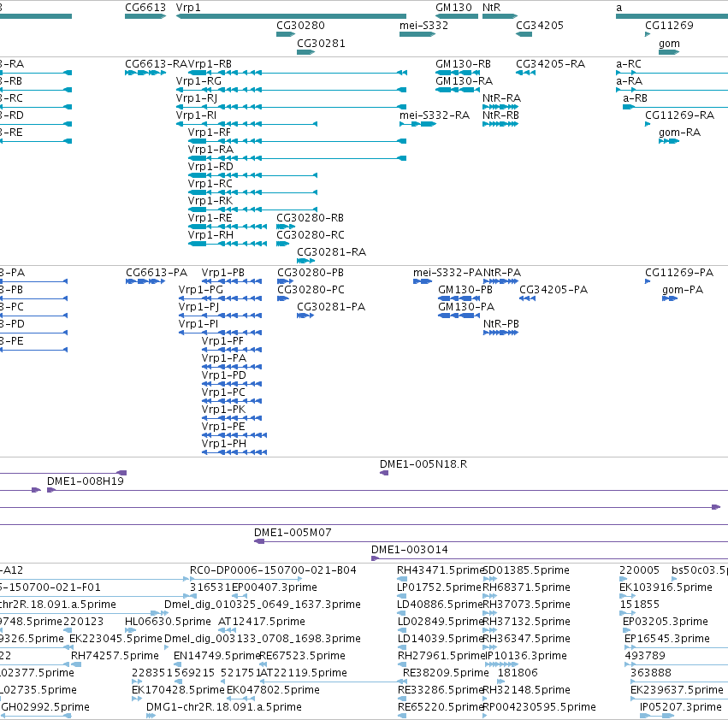Open the CG30281-RA transcript
The width and height of the screenshot is (728, 720).
click(x=331, y=252)
